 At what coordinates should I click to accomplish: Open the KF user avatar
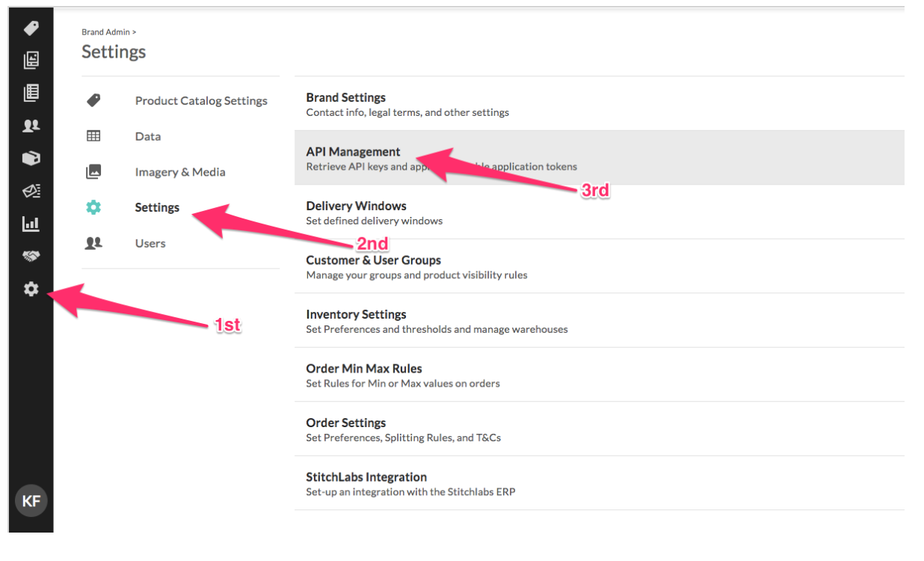(x=31, y=501)
